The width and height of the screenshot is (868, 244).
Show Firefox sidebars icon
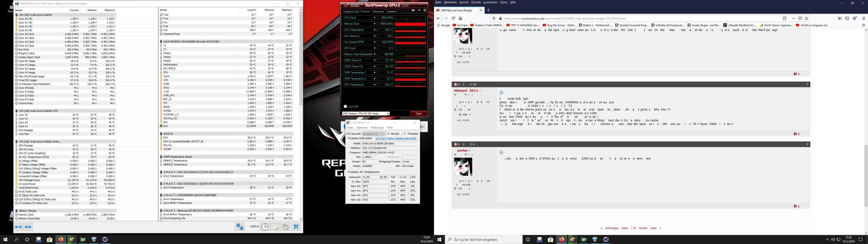[847, 18]
